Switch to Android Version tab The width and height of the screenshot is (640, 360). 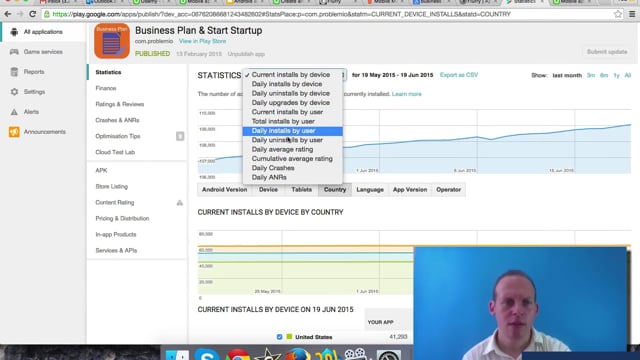pyautogui.click(x=224, y=190)
